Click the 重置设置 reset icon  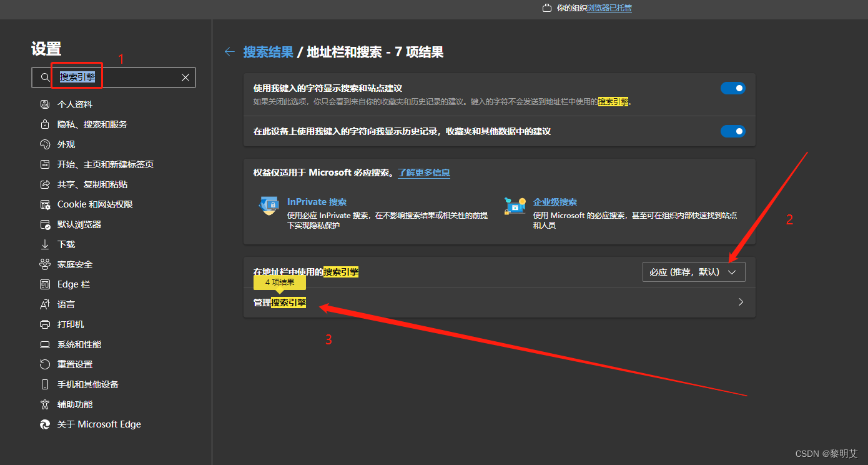[45, 364]
